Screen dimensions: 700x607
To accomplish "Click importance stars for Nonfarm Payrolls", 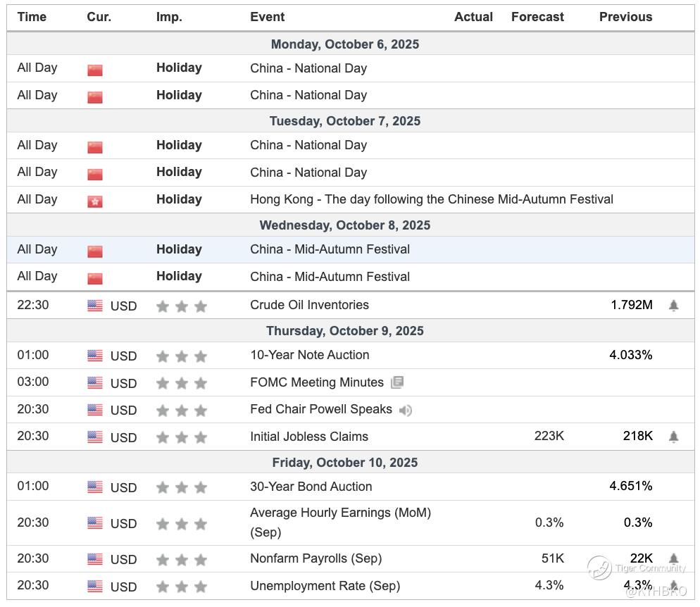I will point(182,560).
